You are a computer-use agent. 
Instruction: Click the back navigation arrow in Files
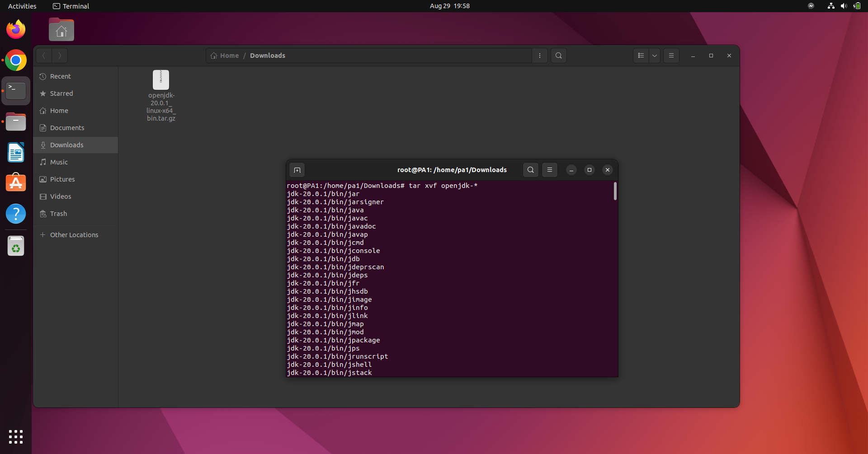coord(43,55)
